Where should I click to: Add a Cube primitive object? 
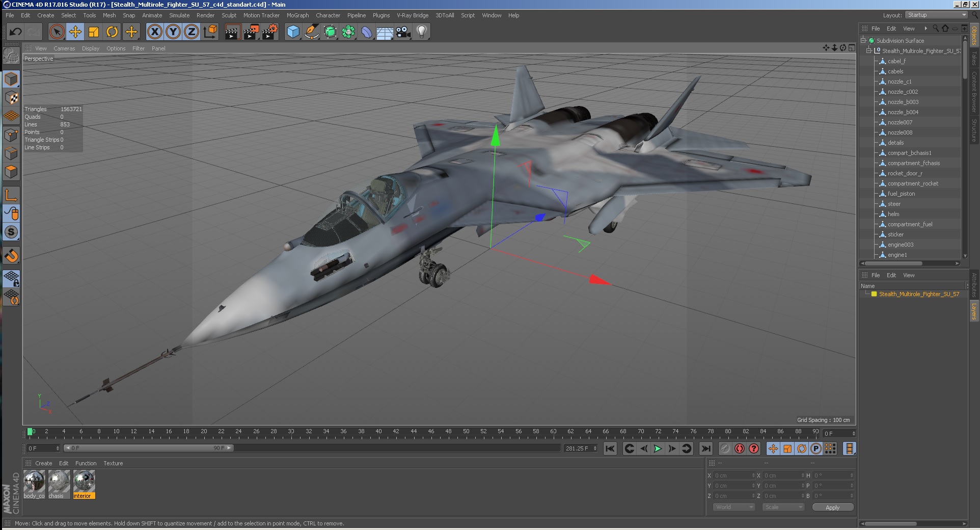[293, 32]
